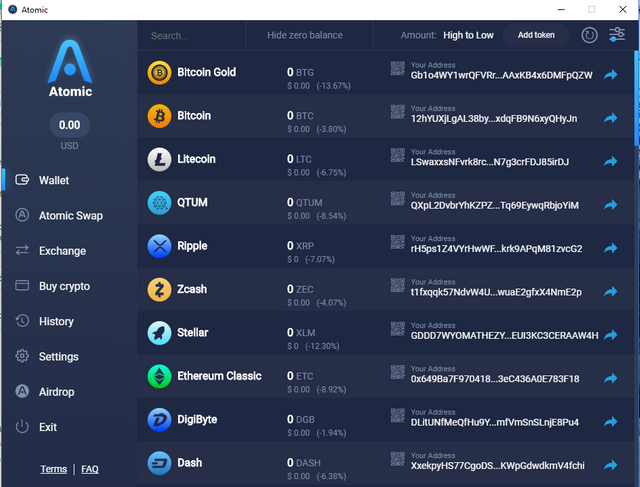This screenshot has width=640, height=487.
Task: Click the Atomic logo in the sidebar
Action: tap(70, 68)
